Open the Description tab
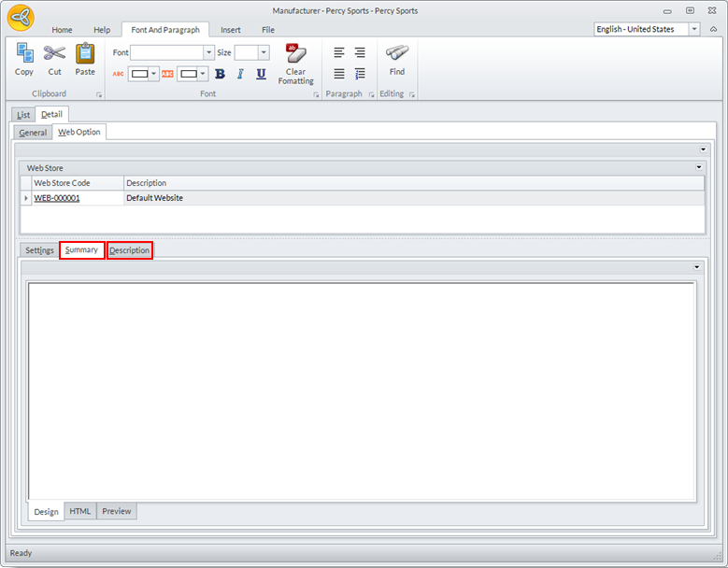The width and height of the screenshot is (728, 568). pos(129,250)
